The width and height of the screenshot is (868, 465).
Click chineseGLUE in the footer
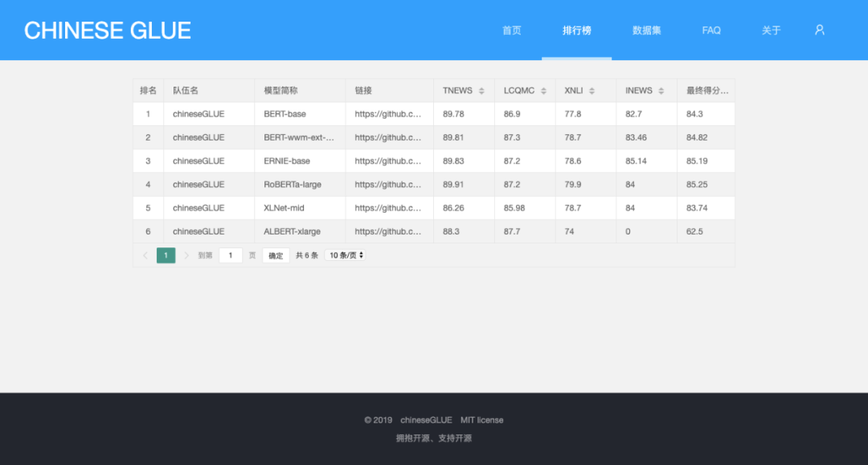pos(426,420)
